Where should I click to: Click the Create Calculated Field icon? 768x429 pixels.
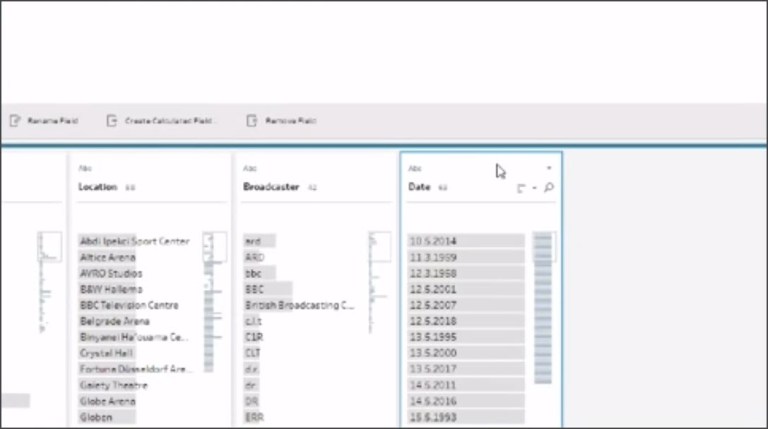coord(111,120)
